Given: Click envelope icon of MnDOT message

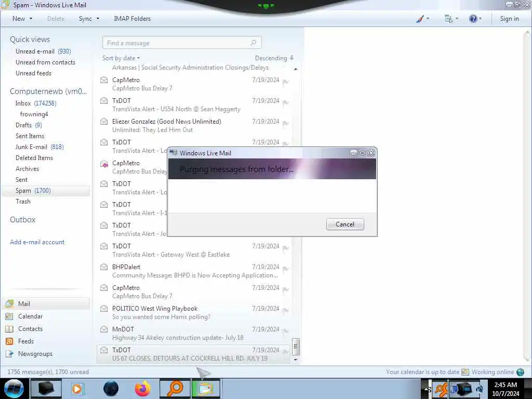Looking at the screenshot, I should click(x=104, y=329).
